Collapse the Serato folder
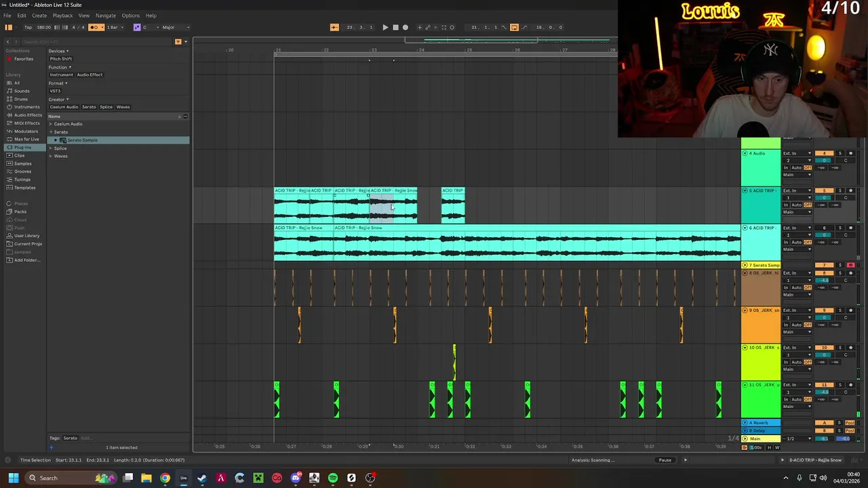868x488 pixels. (x=50, y=132)
